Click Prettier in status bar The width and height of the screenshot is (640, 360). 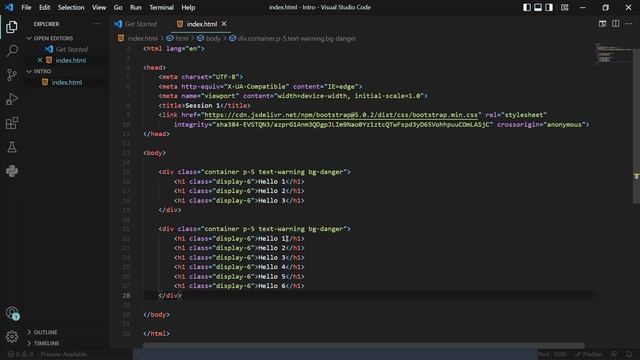(x=588, y=354)
